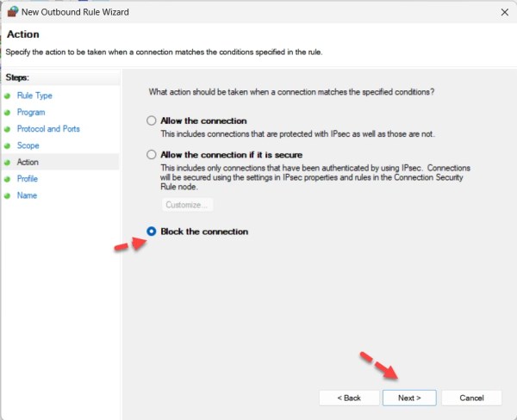
Task: Click the green bullet beside Action
Action: 7,162
